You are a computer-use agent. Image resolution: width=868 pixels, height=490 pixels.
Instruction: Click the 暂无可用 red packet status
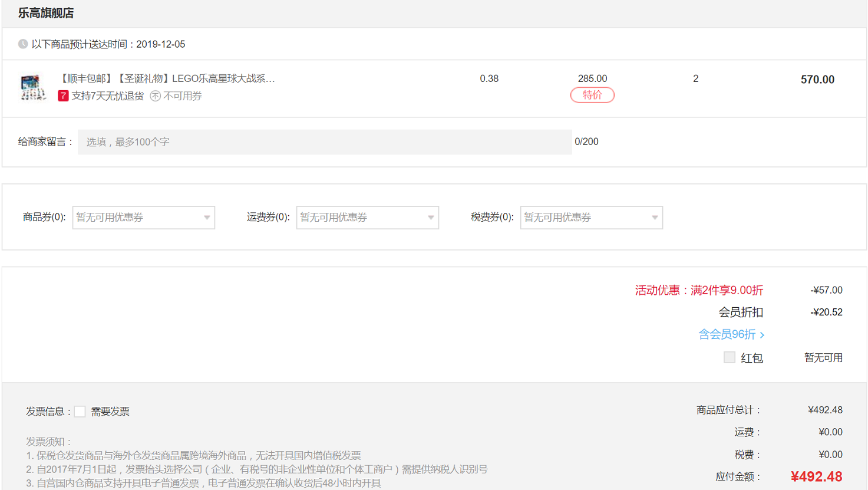[824, 357]
